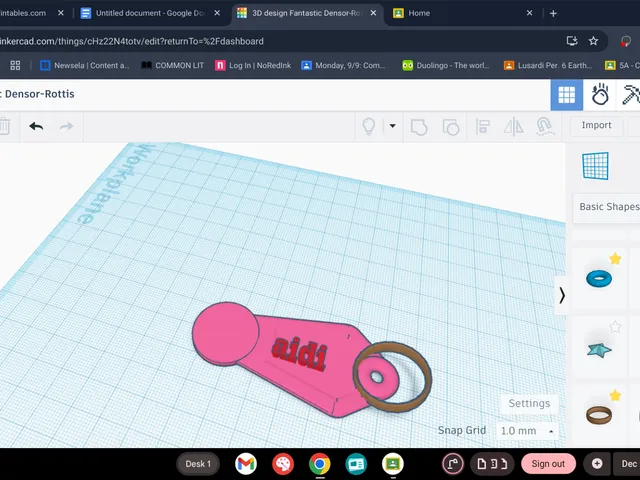Screen dimensions: 640x480
Task: Toggle the Cruise magnet icon
Action: click(x=545, y=126)
